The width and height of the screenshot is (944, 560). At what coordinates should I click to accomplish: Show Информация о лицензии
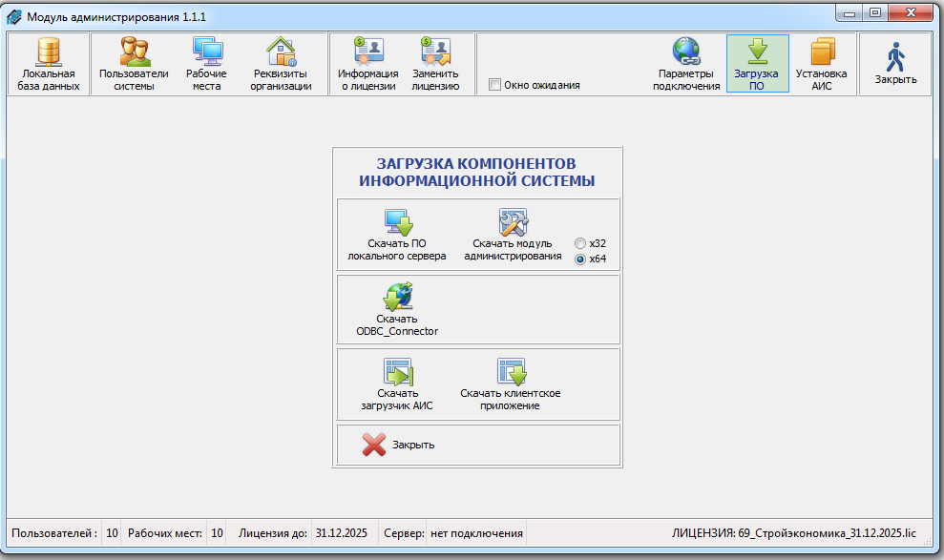pyautogui.click(x=367, y=64)
